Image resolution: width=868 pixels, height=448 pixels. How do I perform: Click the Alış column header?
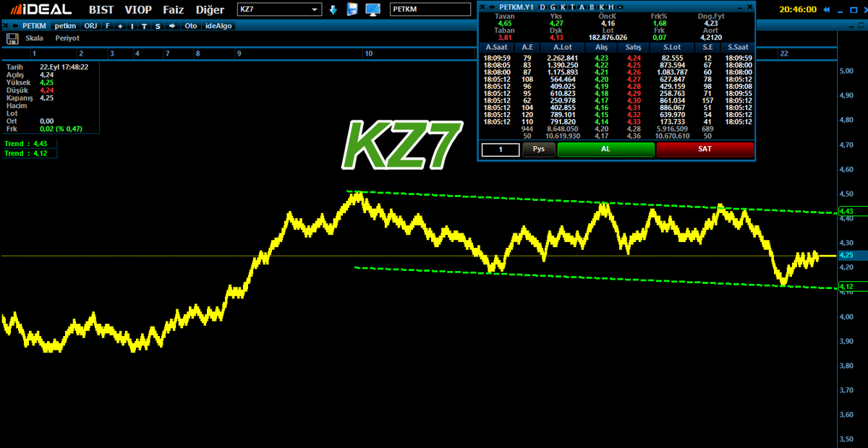[x=601, y=48]
